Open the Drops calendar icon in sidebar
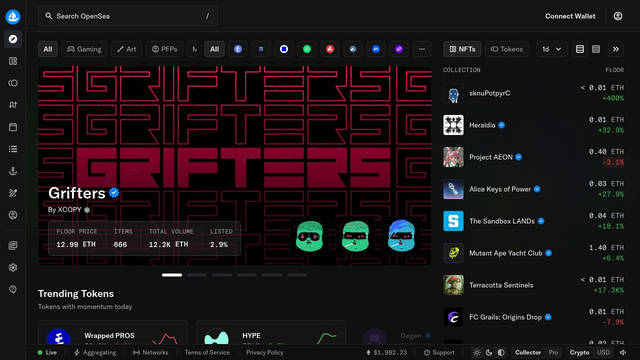The height and width of the screenshot is (360, 640). coord(13,127)
